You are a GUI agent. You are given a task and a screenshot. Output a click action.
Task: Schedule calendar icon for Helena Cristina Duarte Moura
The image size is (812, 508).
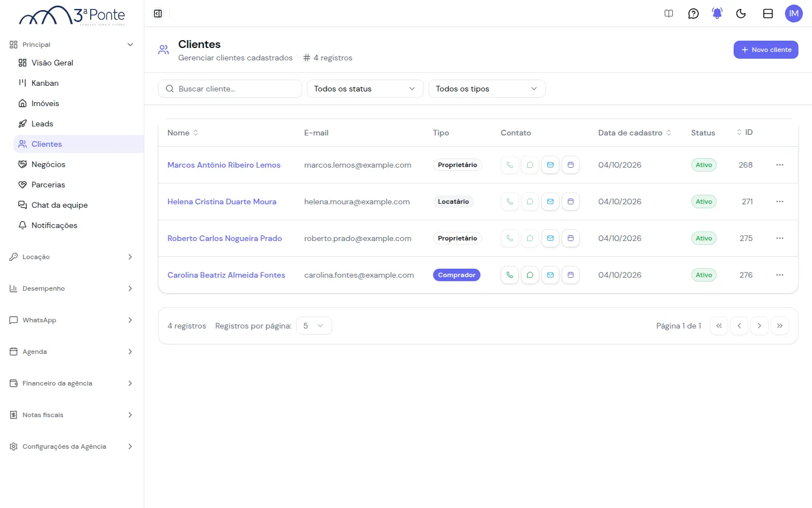pyautogui.click(x=571, y=202)
